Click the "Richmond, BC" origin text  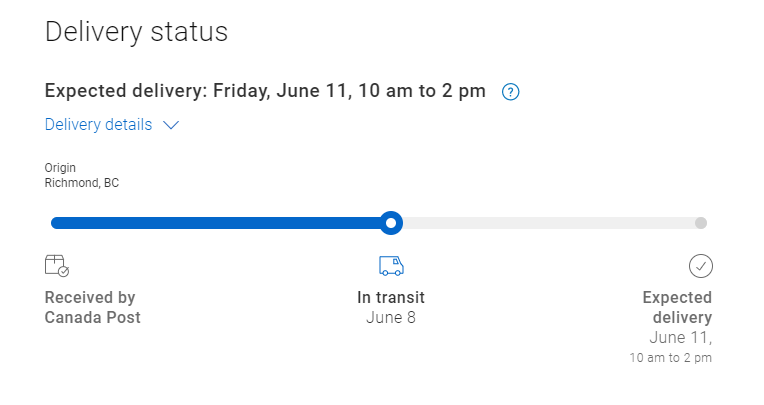tap(82, 183)
